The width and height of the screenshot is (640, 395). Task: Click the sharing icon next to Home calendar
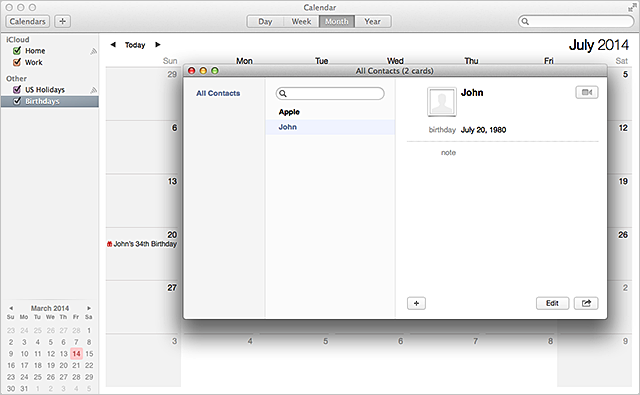coord(93,51)
